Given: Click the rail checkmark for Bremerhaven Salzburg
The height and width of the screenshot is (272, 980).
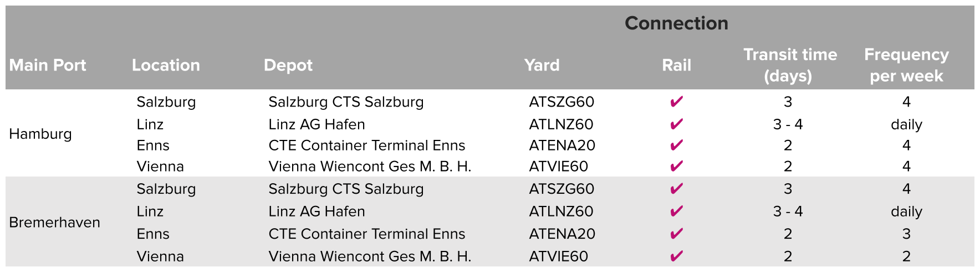Looking at the screenshot, I should point(676,189).
